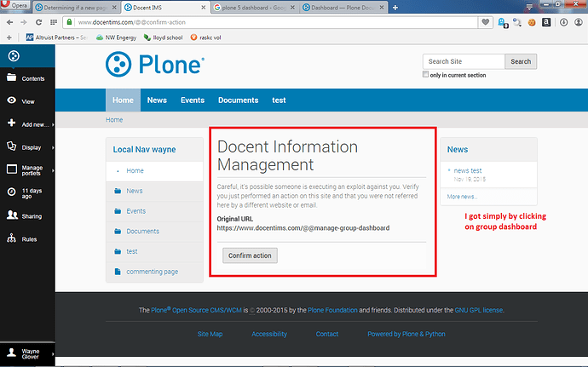Bookmark page with the heart icon

tap(485, 22)
